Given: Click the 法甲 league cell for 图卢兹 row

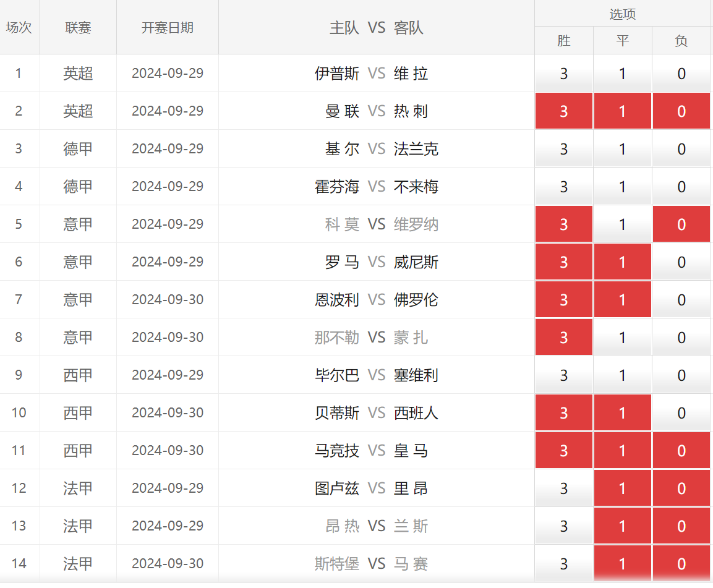Looking at the screenshot, I should tap(78, 488).
